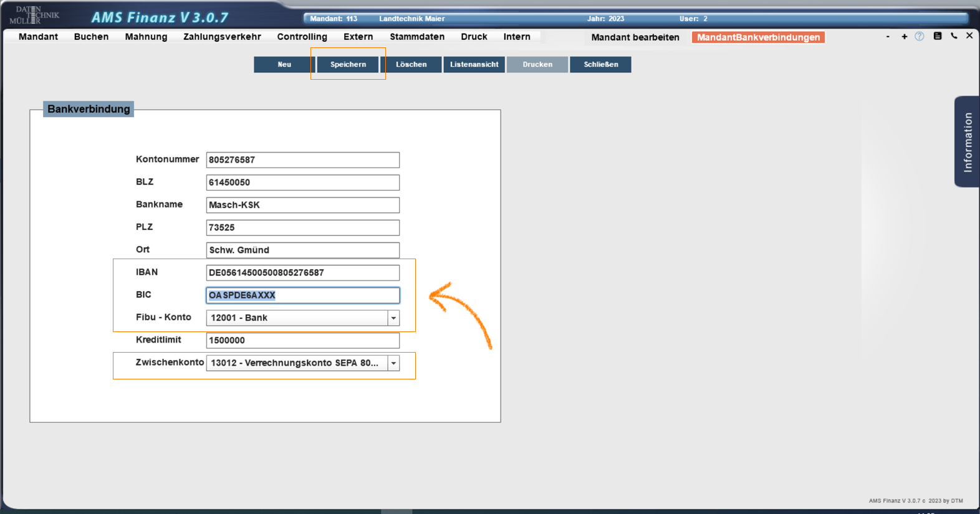Click the phone contact icon

[954, 36]
